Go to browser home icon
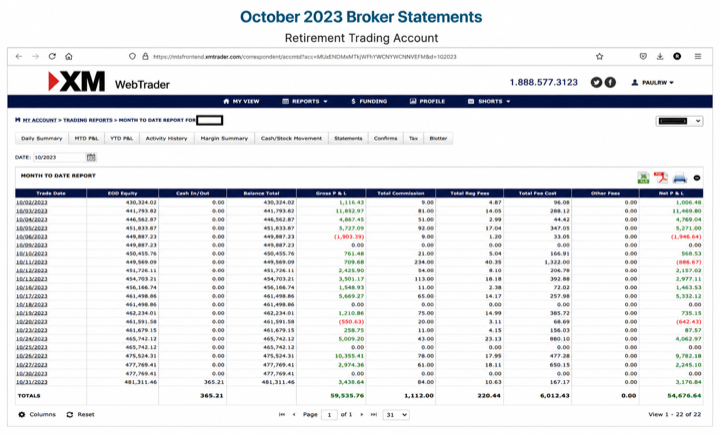The height and width of the screenshot is (434, 720). tap(69, 56)
